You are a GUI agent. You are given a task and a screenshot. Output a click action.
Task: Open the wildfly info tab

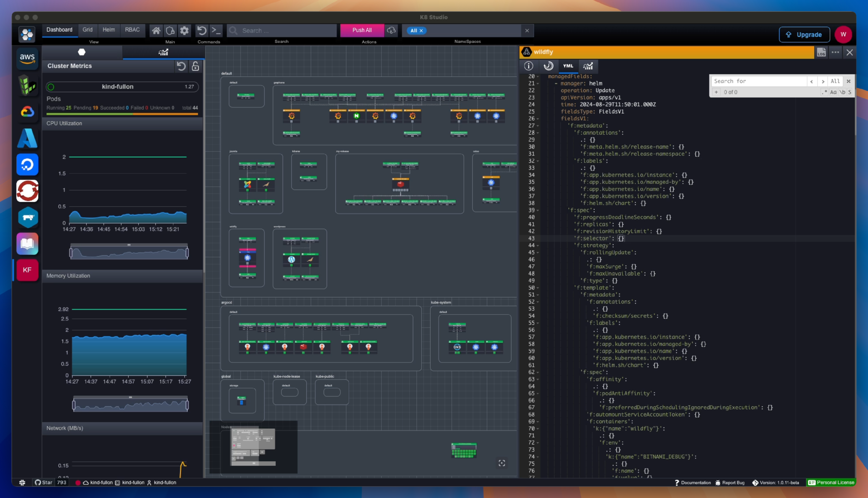pos(529,66)
